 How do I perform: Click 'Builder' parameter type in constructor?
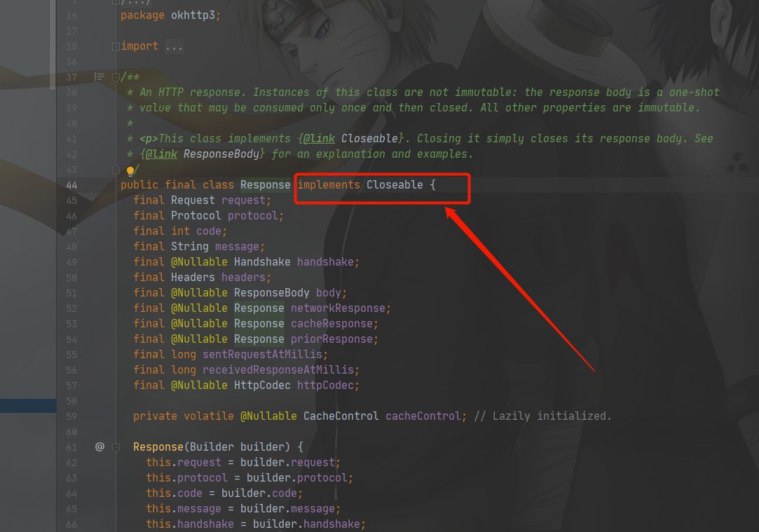coord(212,446)
